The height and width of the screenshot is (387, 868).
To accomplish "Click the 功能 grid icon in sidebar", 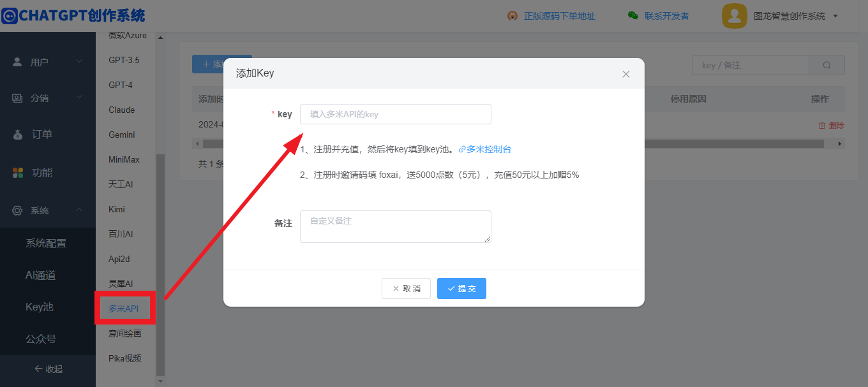I will click(x=18, y=173).
